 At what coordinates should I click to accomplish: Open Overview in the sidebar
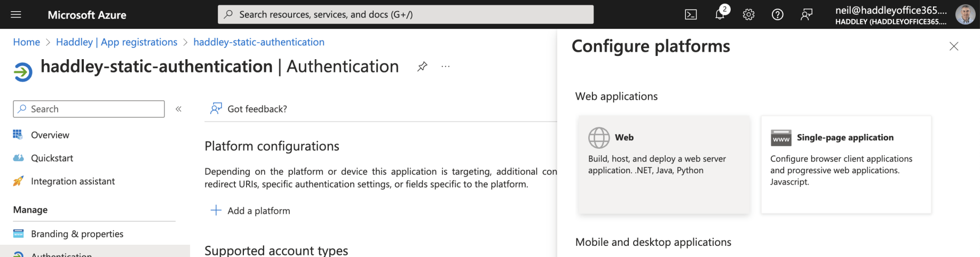[50, 135]
